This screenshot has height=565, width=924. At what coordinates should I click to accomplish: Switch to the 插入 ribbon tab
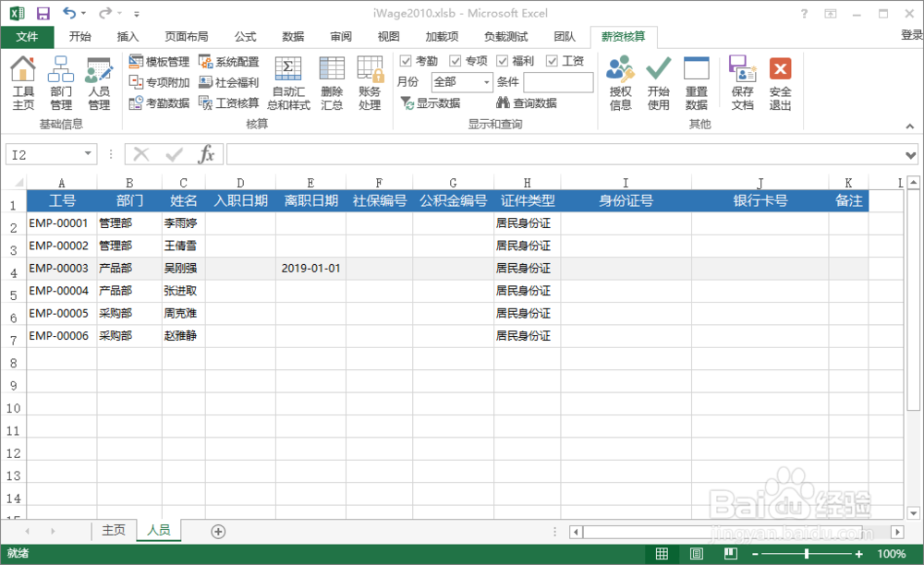[128, 37]
